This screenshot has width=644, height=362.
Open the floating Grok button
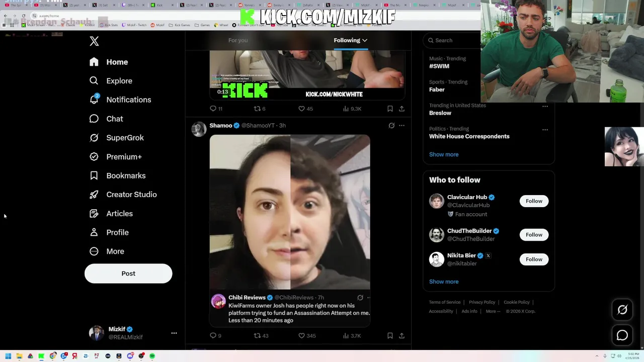click(x=622, y=310)
